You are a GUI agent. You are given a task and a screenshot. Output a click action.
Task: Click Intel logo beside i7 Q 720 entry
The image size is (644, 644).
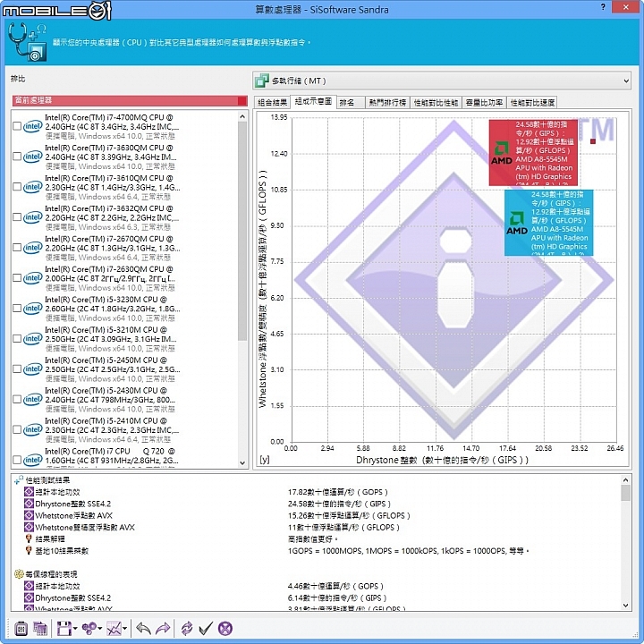click(33, 460)
